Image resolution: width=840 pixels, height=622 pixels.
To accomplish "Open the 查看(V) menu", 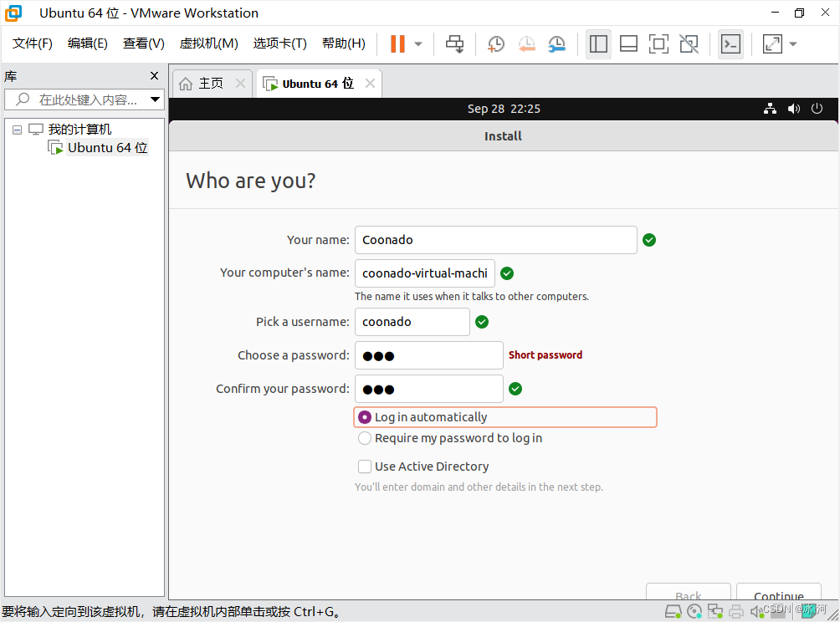I will (x=144, y=43).
